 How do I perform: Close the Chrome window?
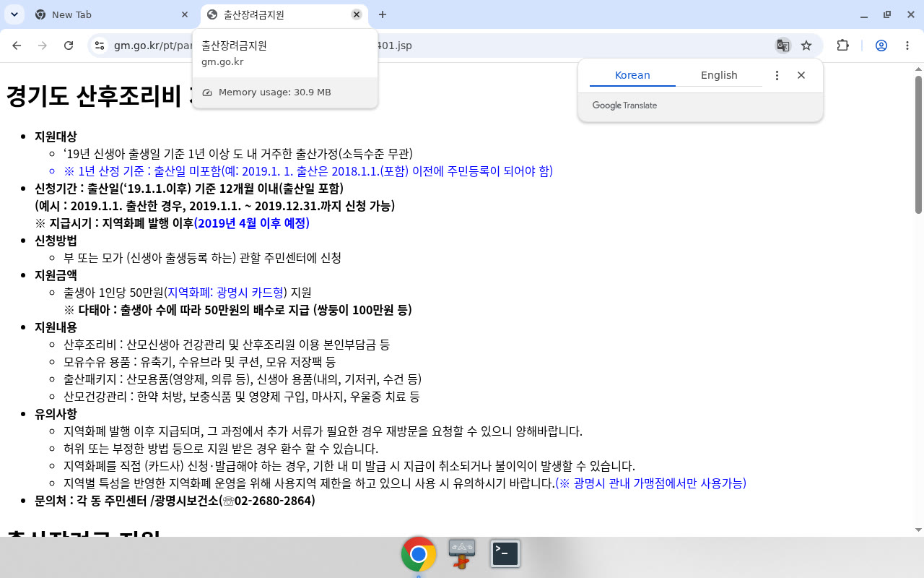coord(910,14)
